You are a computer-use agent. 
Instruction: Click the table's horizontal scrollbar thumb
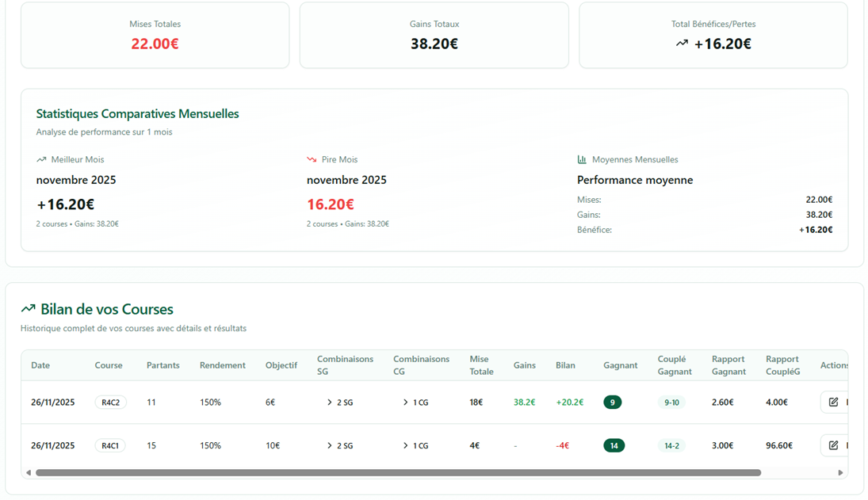398,473
